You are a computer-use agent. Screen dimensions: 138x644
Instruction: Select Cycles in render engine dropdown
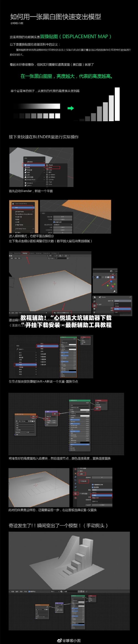tap(122, 309)
